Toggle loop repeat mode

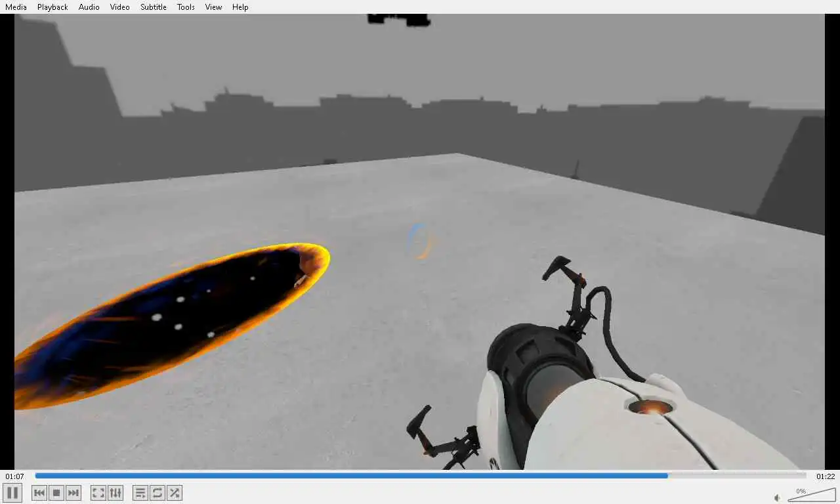coord(157,493)
